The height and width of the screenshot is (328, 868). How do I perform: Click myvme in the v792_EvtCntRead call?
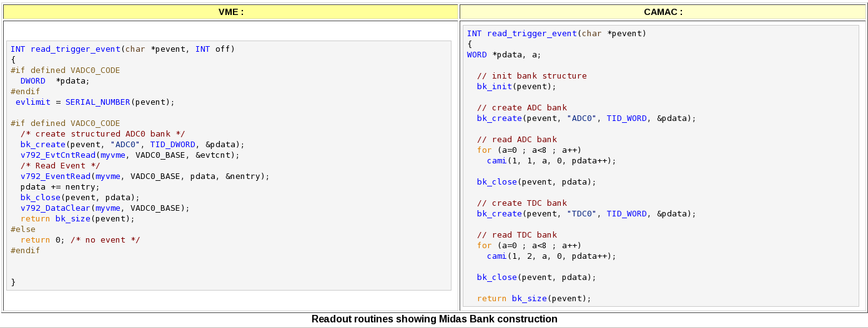click(x=113, y=155)
